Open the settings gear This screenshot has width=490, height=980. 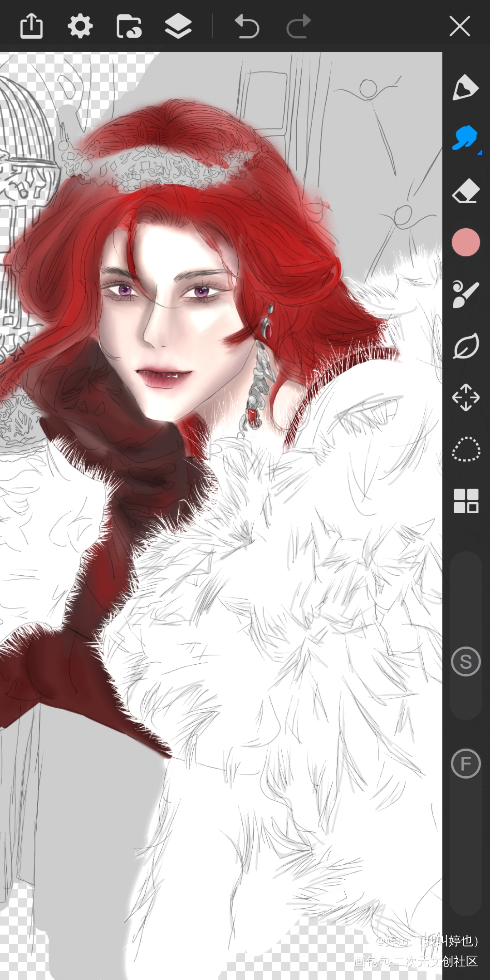tap(80, 26)
